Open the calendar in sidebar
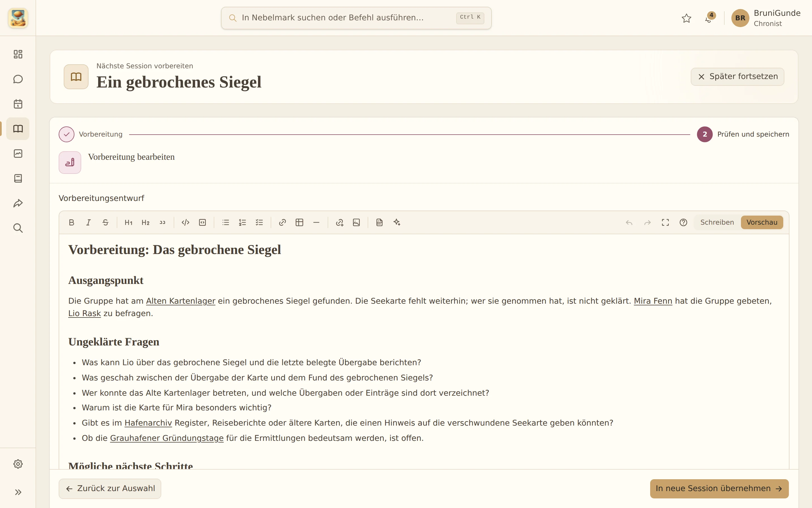Screen dimensions: 812x508 (18, 104)
